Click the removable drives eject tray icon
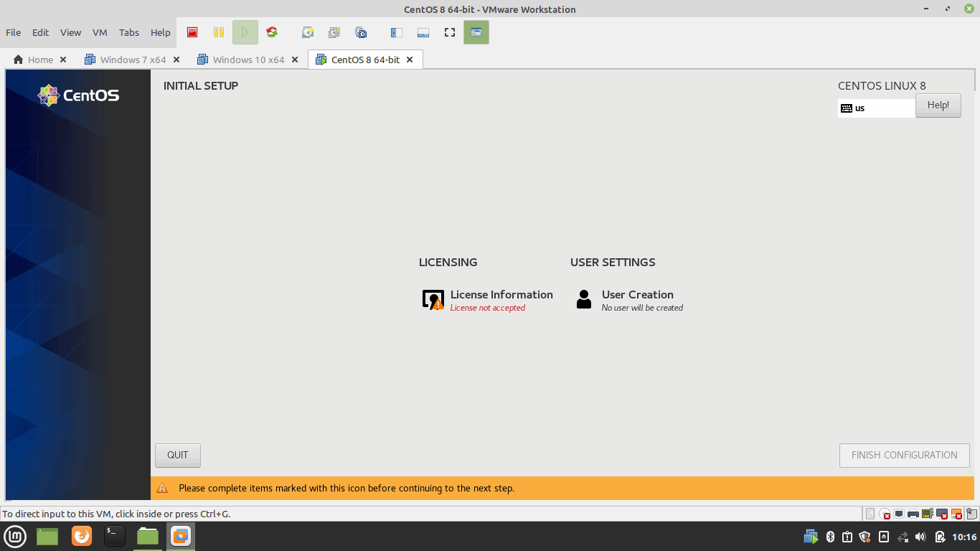 pos(884,537)
